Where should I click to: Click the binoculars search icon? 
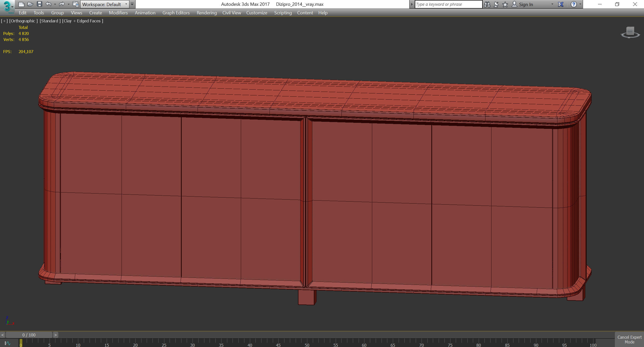click(487, 4)
